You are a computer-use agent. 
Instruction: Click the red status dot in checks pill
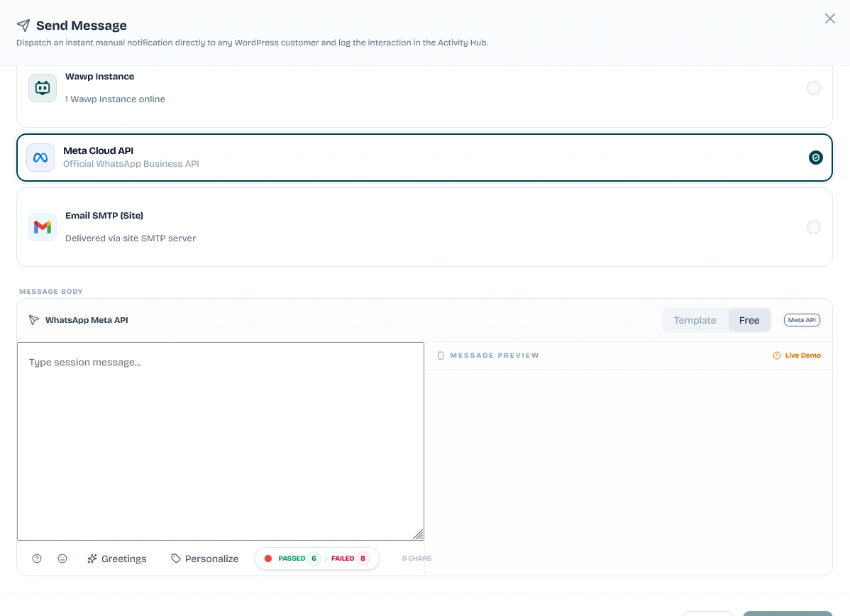[267, 558]
